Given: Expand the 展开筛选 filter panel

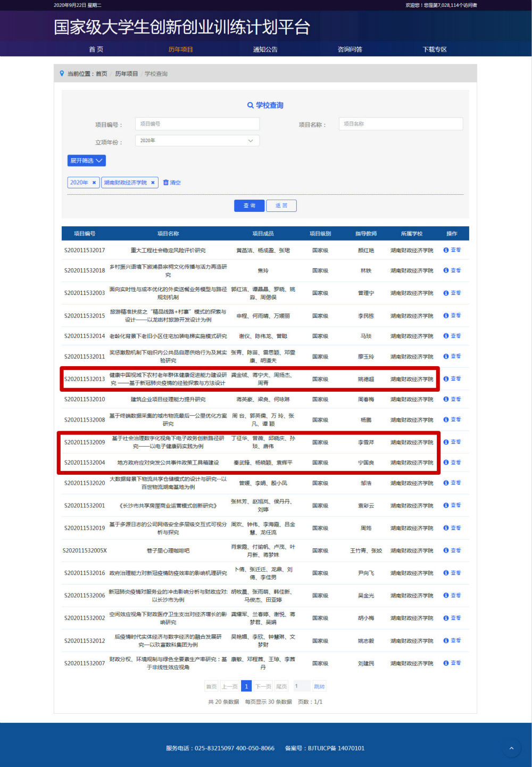Looking at the screenshot, I should point(86,161).
